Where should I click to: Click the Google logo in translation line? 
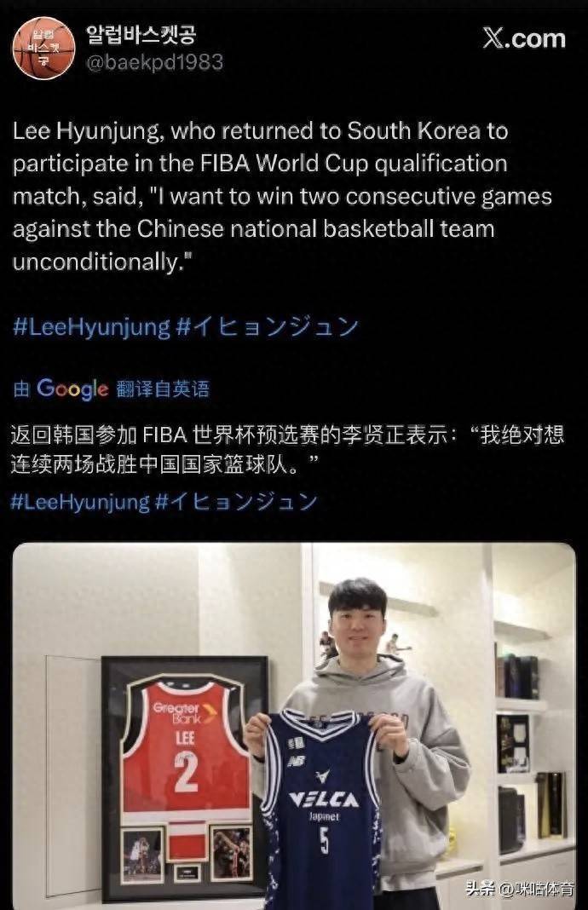click(72, 389)
